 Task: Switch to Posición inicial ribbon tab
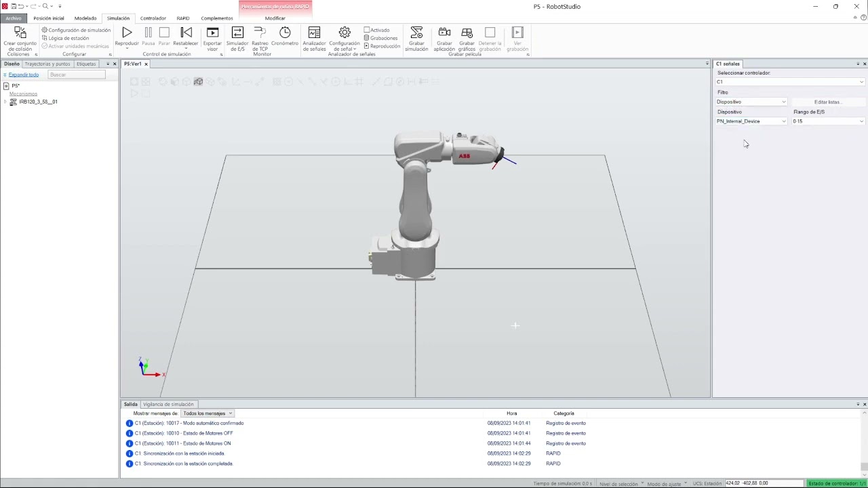[49, 18]
